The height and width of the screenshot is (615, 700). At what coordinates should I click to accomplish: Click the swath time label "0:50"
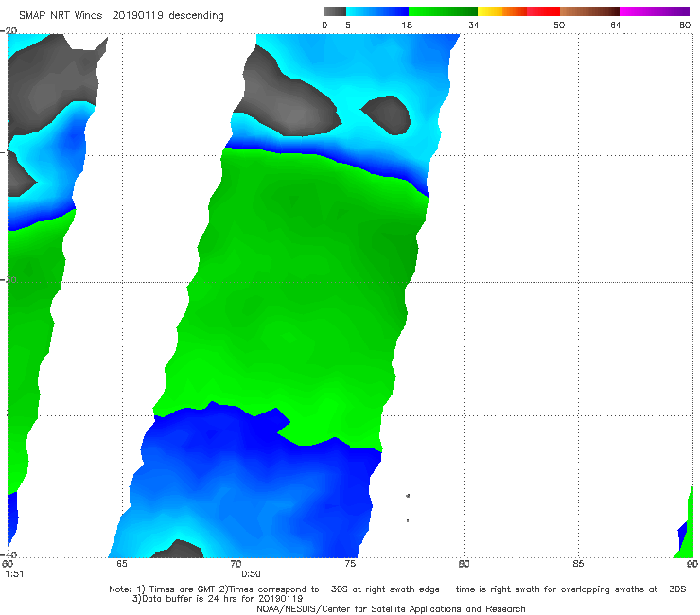(251, 574)
